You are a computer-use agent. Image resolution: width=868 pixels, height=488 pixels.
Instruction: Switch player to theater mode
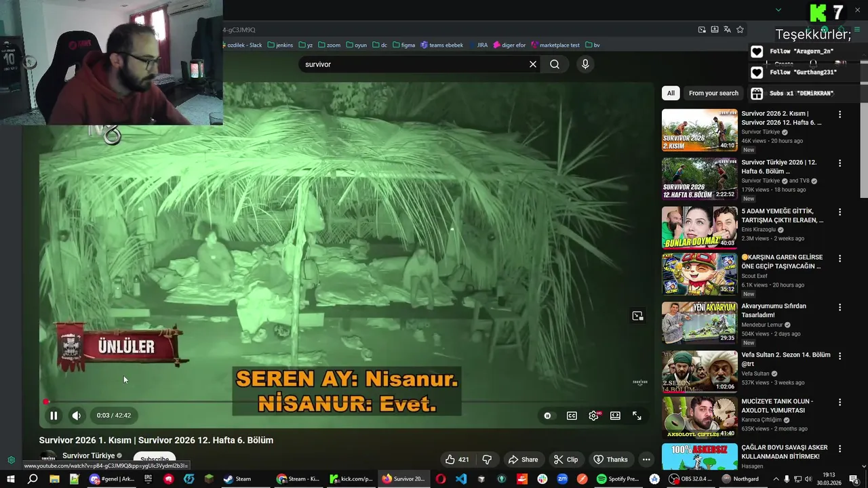615,415
